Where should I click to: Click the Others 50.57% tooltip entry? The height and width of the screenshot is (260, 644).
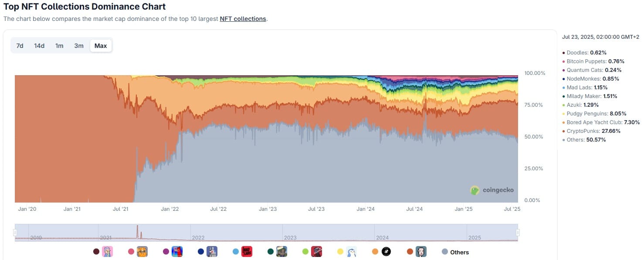coord(584,140)
